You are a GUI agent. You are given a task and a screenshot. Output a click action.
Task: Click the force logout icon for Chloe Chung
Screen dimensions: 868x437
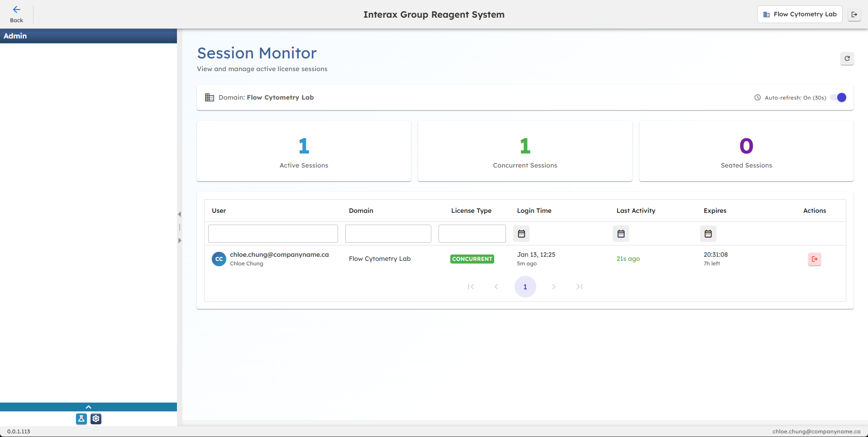(814, 259)
